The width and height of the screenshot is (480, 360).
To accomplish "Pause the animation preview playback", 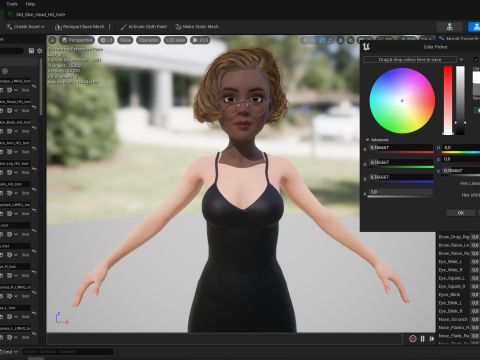I will coord(423,339).
